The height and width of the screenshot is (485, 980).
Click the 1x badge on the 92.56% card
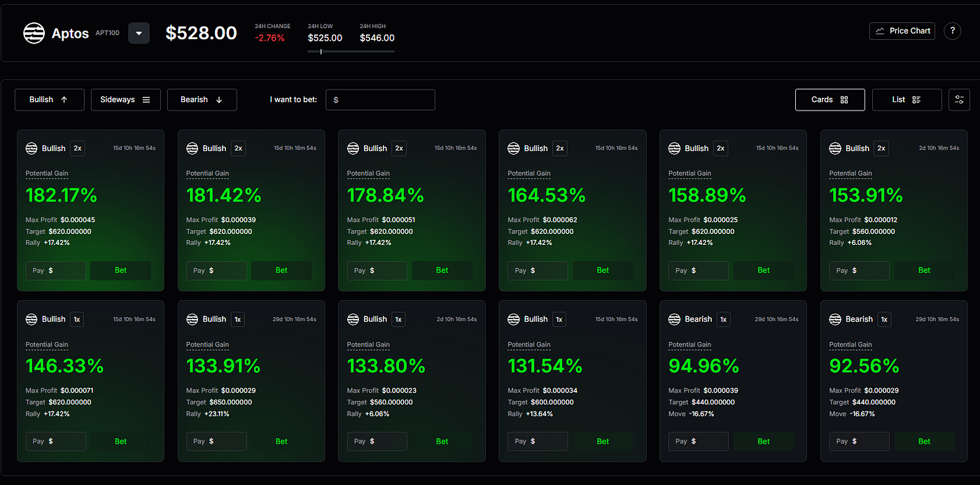point(884,319)
